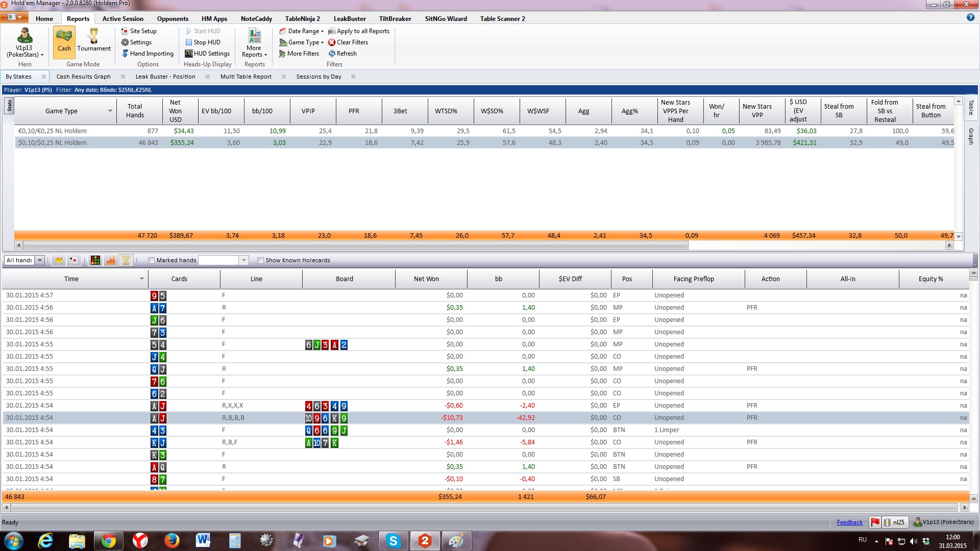Click Refresh in the Filters group
The height and width of the screenshot is (551, 980).
(x=346, y=54)
